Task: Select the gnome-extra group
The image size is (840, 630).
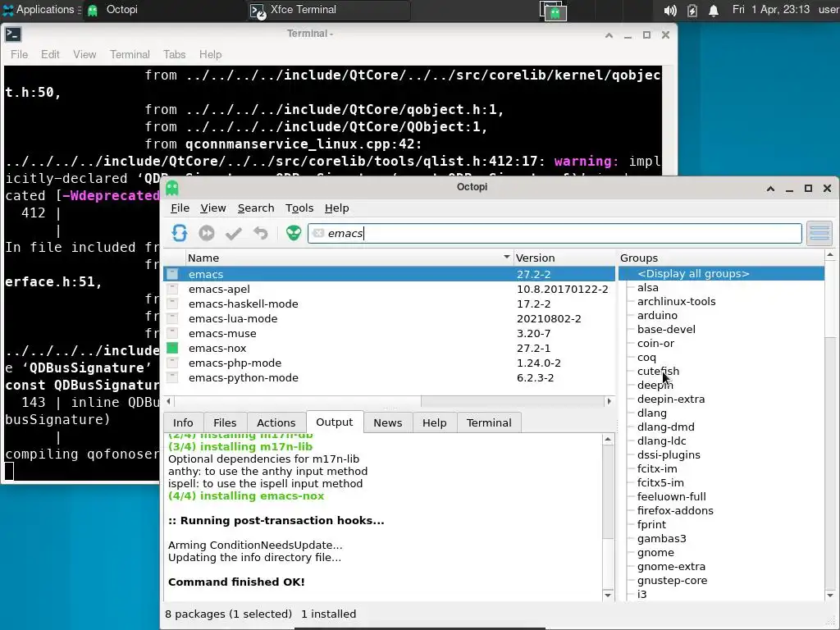Action: [x=671, y=566]
